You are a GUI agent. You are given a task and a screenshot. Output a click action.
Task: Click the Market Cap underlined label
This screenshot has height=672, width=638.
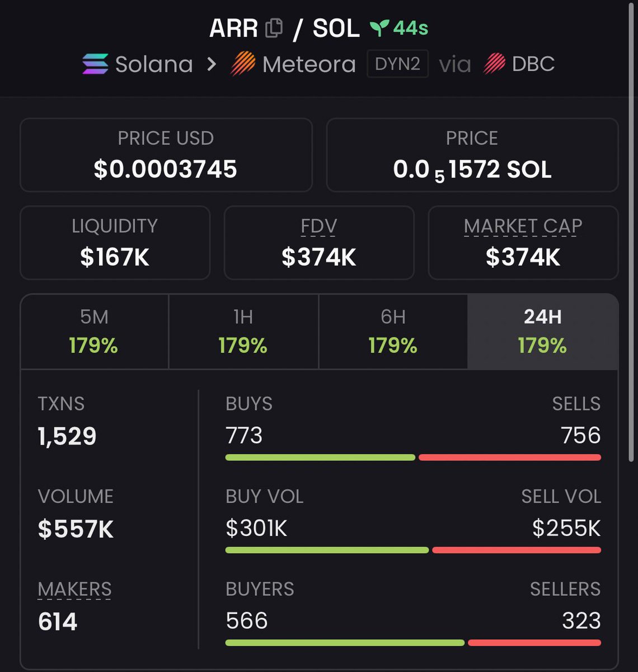pyautogui.click(x=523, y=226)
